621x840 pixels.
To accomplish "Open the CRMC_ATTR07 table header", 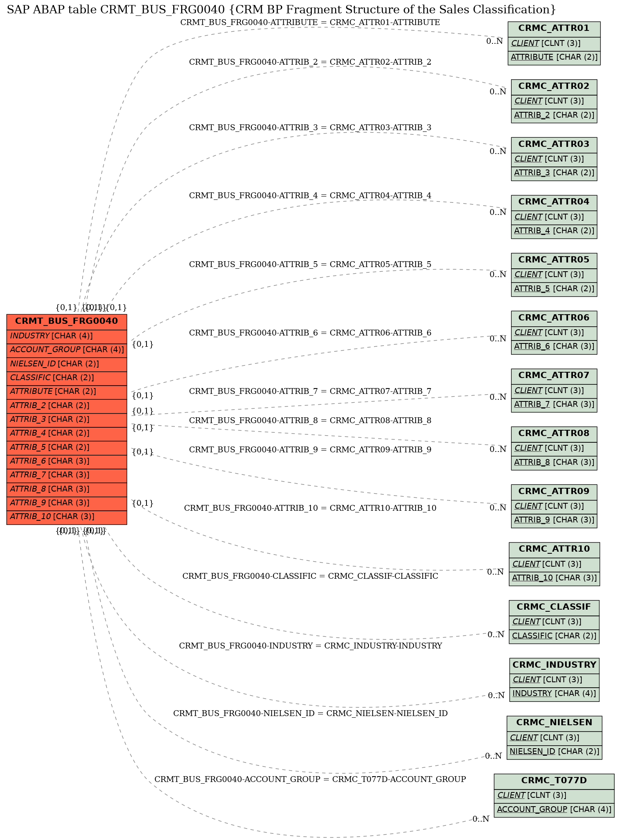I will 554,376.
